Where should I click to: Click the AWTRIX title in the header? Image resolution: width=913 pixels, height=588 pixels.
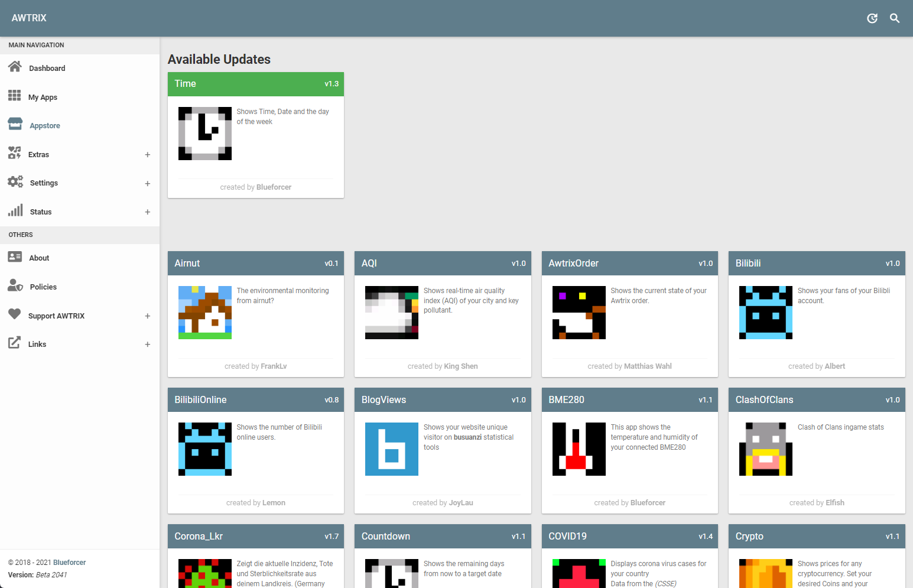29,18
